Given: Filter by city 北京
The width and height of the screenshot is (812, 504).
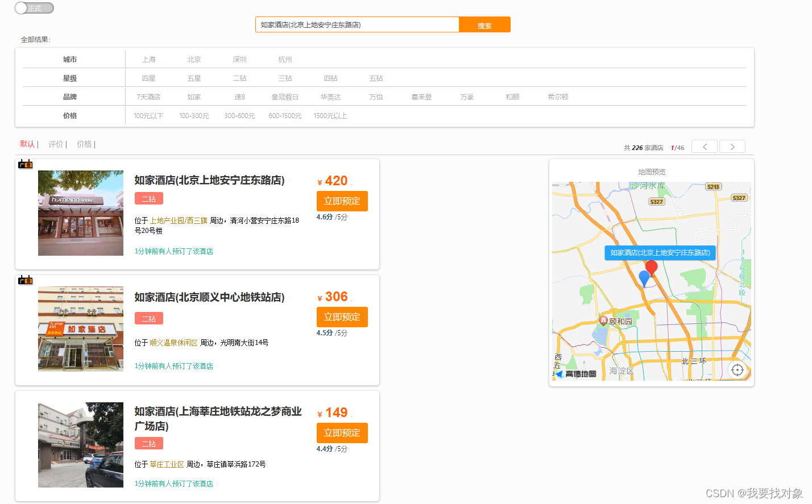Looking at the screenshot, I should (194, 60).
